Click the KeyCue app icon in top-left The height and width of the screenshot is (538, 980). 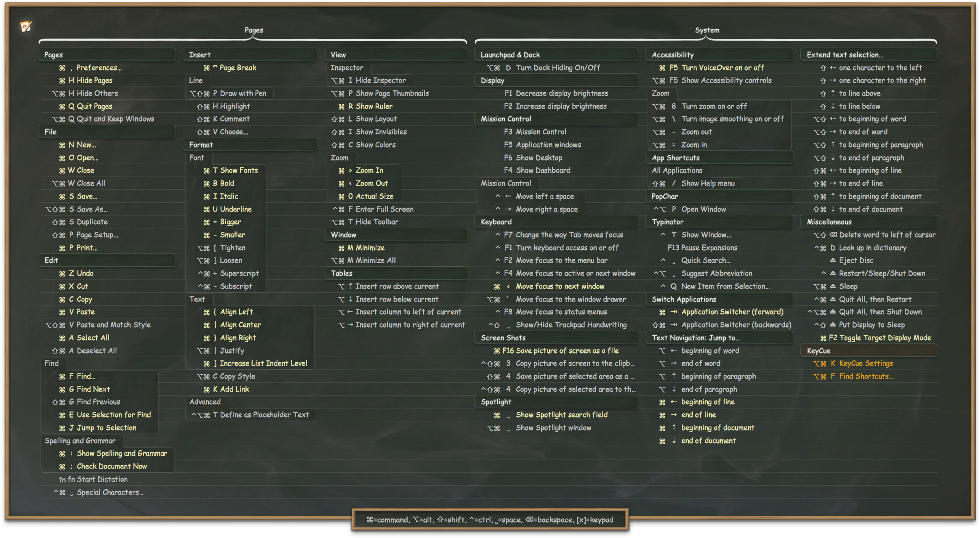[x=26, y=25]
